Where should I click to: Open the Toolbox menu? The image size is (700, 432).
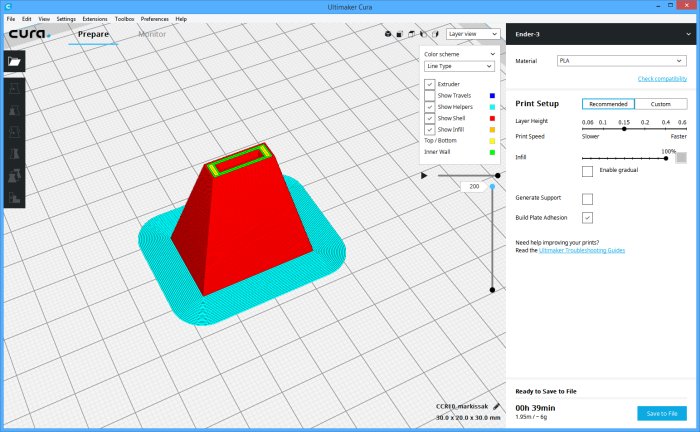125,19
